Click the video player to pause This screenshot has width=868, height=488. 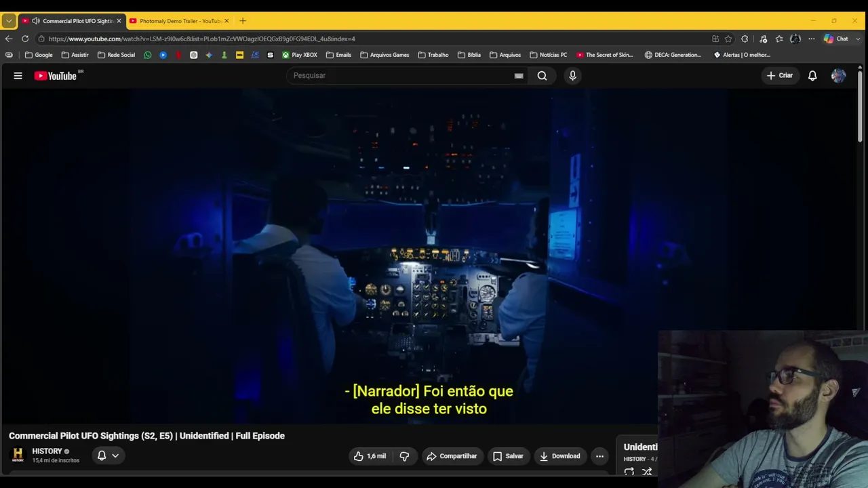[429, 256]
